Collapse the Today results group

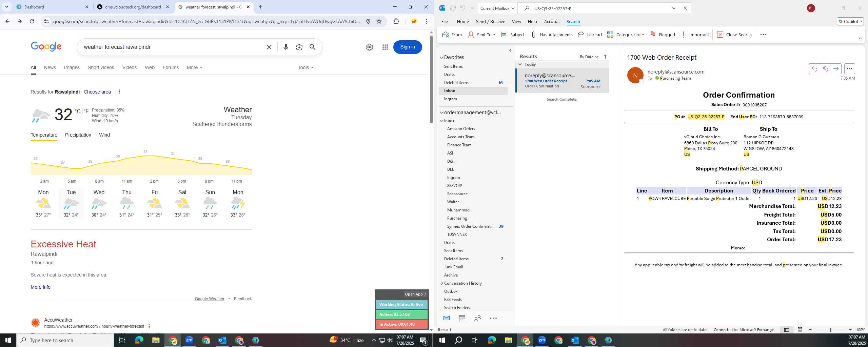[520, 64]
